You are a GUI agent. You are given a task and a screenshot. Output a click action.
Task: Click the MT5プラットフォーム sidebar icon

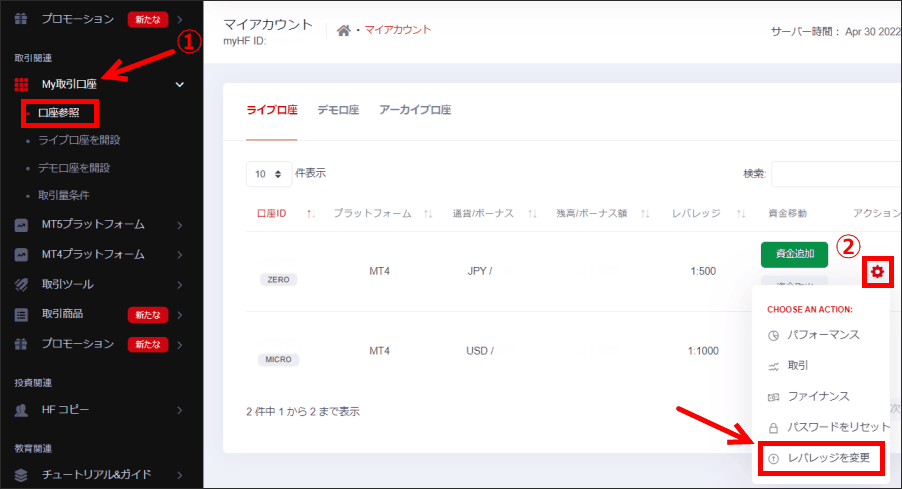point(21,224)
